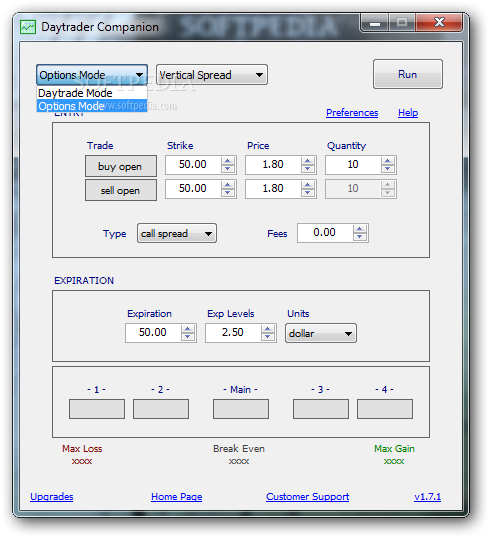
Task: Decrease the Expiration value
Action: pos(188,337)
